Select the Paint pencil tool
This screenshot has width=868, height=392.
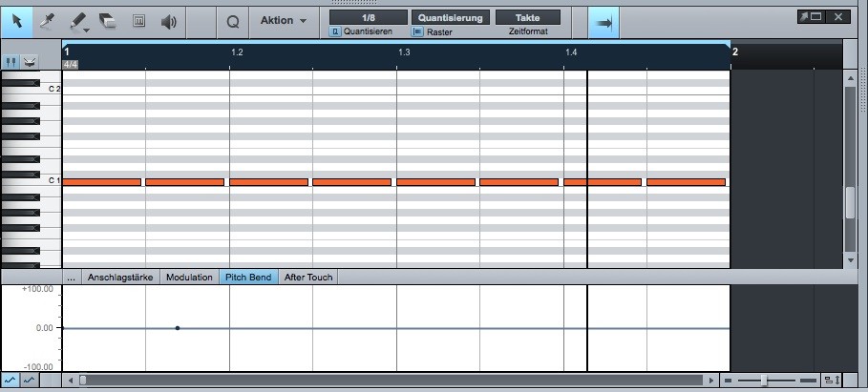[x=77, y=21]
